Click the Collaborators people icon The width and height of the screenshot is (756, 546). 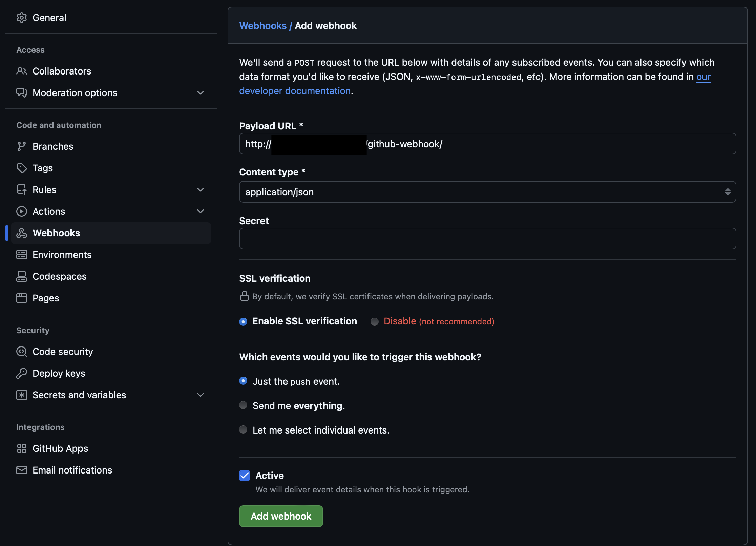click(22, 71)
